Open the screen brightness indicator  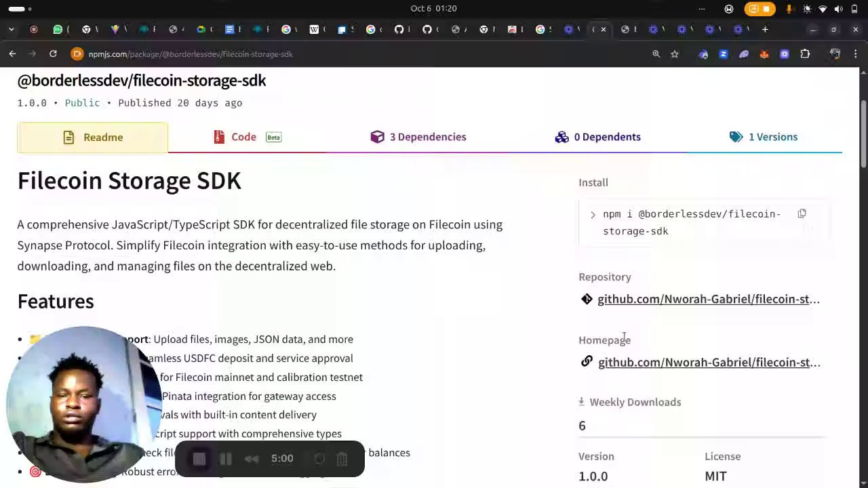pos(806,9)
